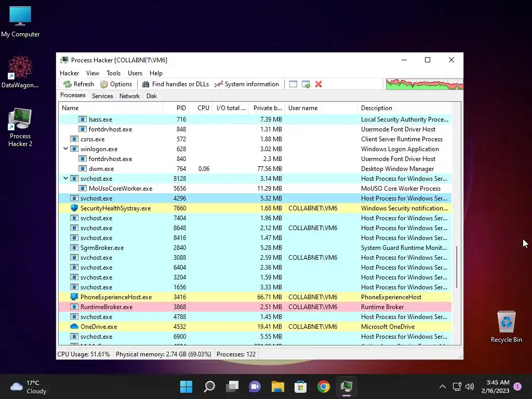This screenshot has width=532, height=399.
Task: Click the dwm.exe process icon
Action: point(83,168)
